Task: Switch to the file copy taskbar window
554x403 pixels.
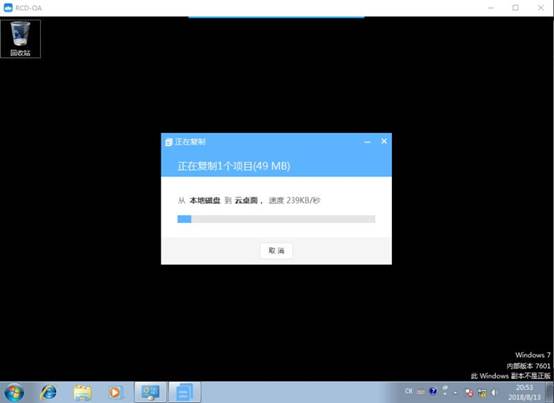Action: [184, 392]
